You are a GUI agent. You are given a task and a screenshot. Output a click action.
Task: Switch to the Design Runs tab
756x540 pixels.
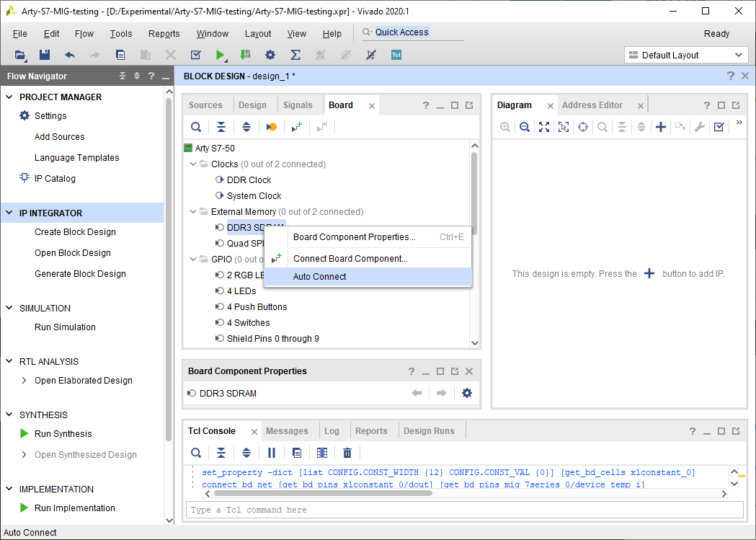click(x=429, y=431)
